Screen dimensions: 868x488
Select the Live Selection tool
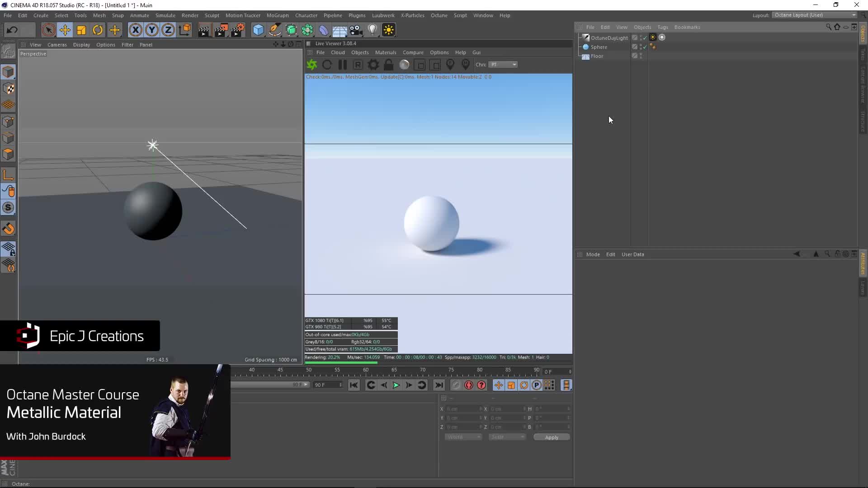coord(48,30)
